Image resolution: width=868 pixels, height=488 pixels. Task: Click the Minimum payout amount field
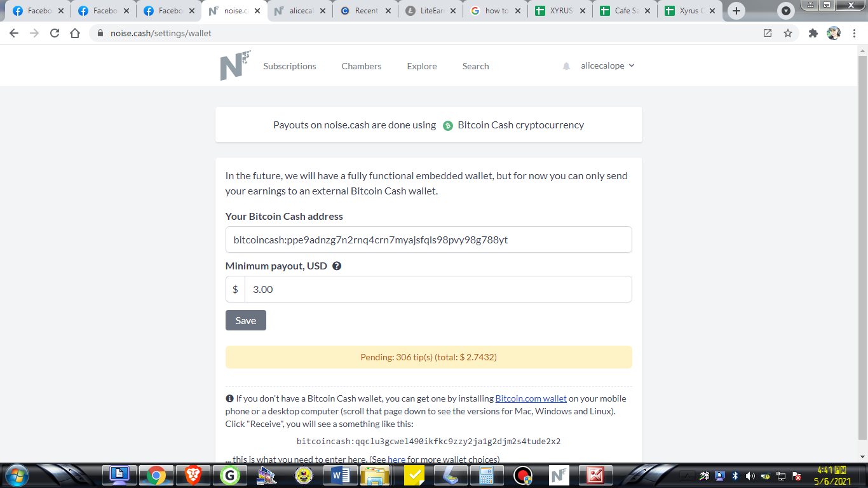pyautogui.click(x=438, y=289)
